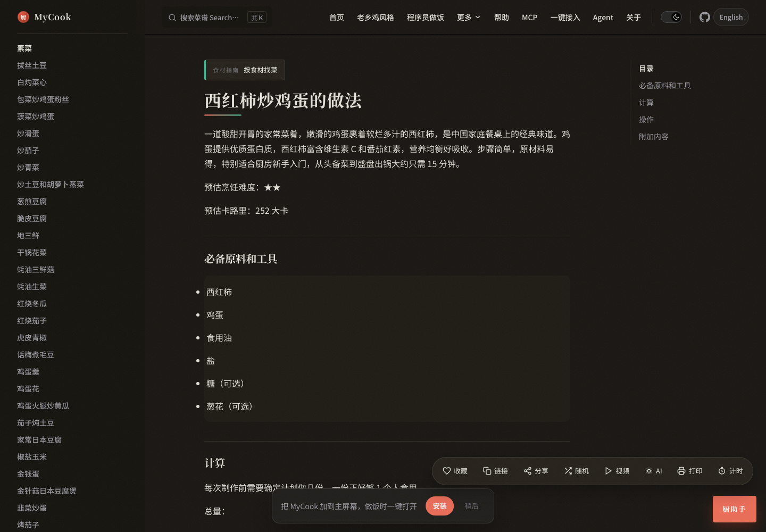Click the 安装 install button
The height and width of the screenshot is (532, 766).
pyautogui.click(x=439, y=506)
